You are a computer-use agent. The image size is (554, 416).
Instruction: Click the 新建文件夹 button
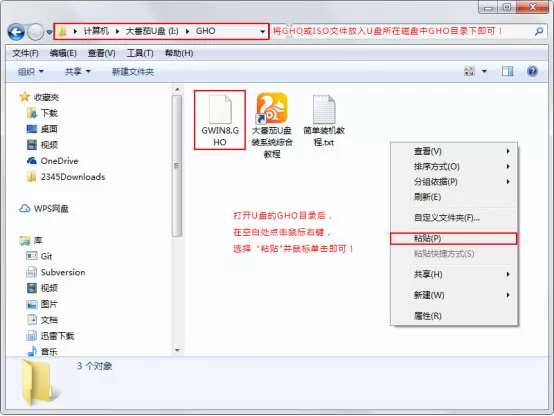tap(133, 72)
